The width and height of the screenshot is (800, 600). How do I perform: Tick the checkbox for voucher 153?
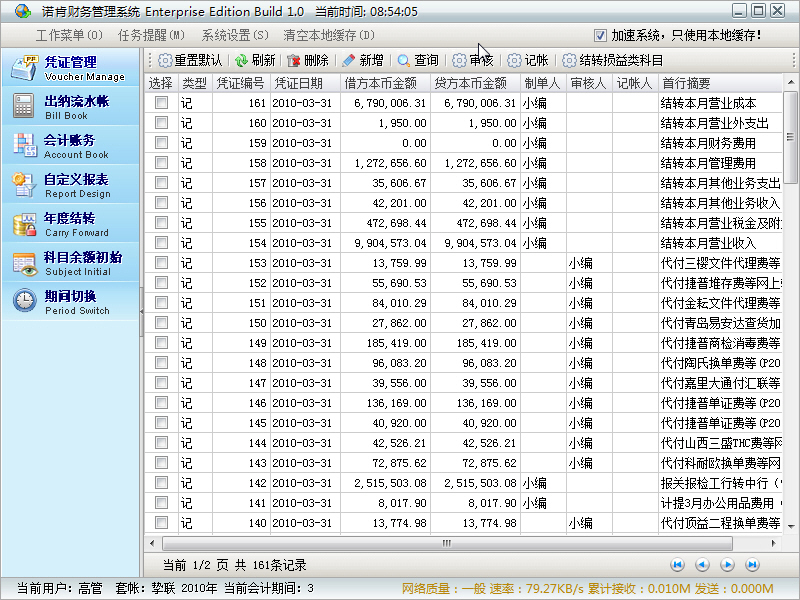(161, 263)
